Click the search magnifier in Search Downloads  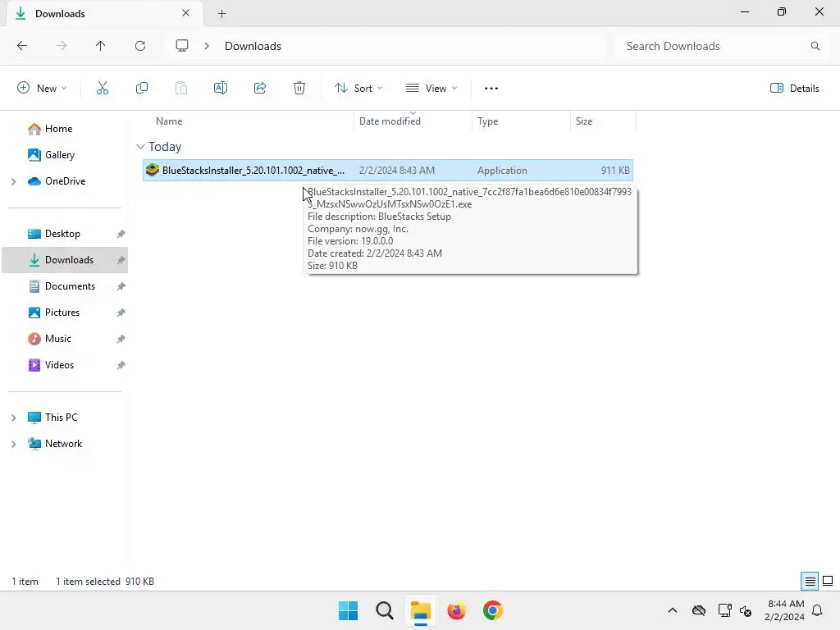[x=815, y=46]
